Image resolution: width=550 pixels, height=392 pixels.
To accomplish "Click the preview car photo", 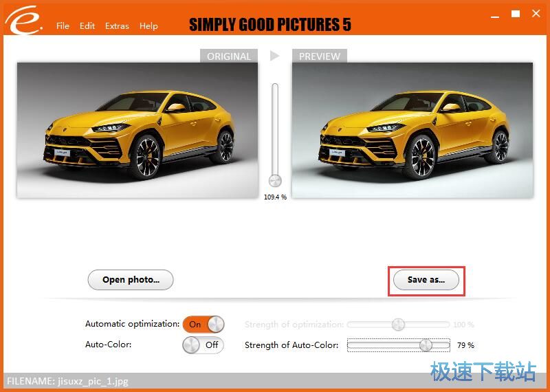I will (412, 130).
